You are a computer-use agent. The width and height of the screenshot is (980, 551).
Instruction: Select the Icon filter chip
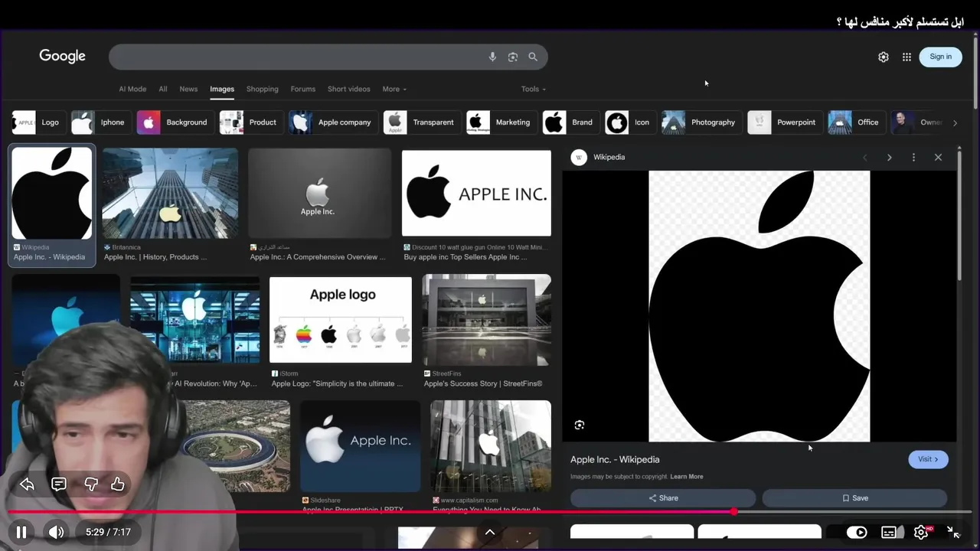pyautogui.click(x=629, y=122)
